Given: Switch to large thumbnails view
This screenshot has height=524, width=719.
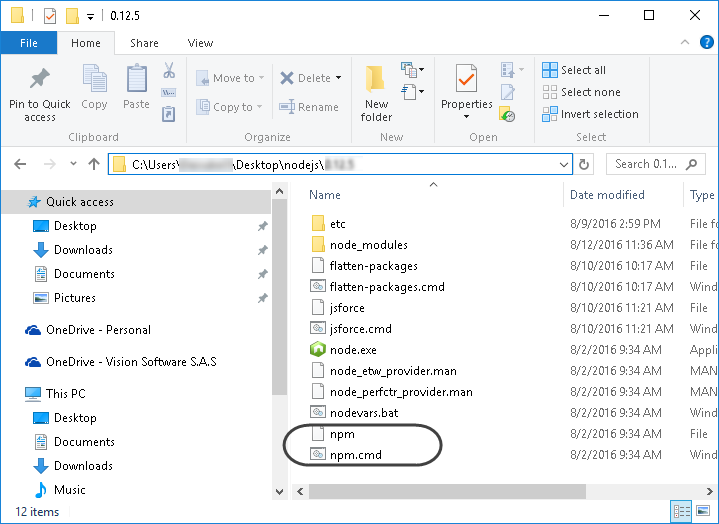Looking at the screenshot, I should [702, 511].
